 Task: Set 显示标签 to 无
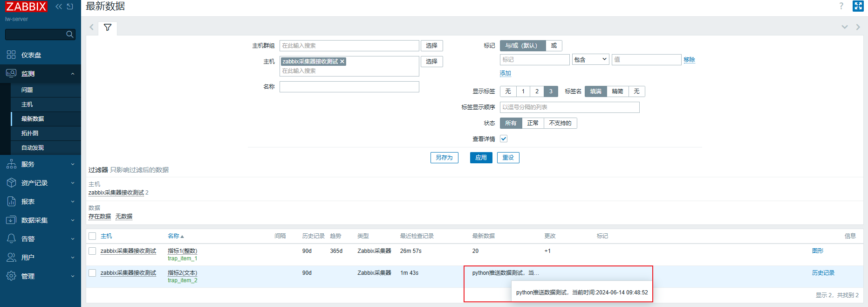(508, 91)
